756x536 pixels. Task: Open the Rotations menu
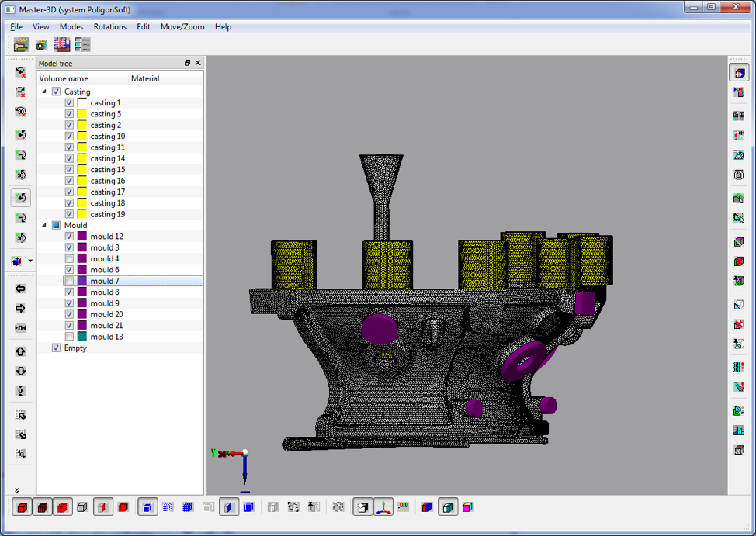(109, 26)
